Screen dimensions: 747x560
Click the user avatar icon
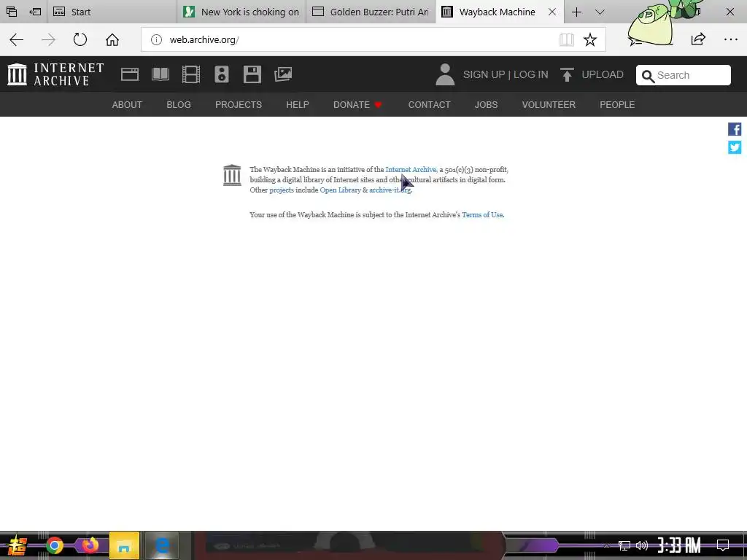point(445,75)
